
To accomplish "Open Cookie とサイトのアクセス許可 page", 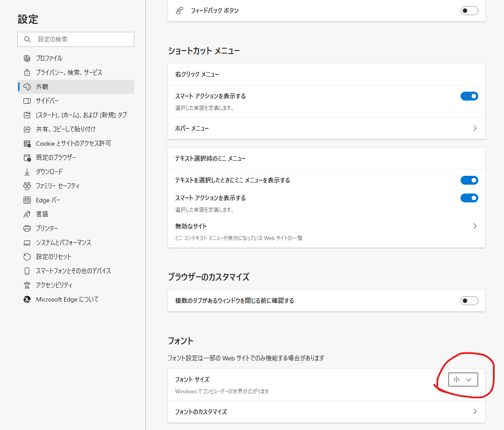I will (x=75, y=143).
